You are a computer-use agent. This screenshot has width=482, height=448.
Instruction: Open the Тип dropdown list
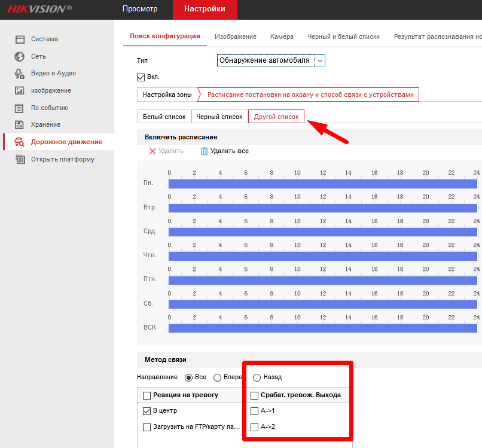pos(271,60)
